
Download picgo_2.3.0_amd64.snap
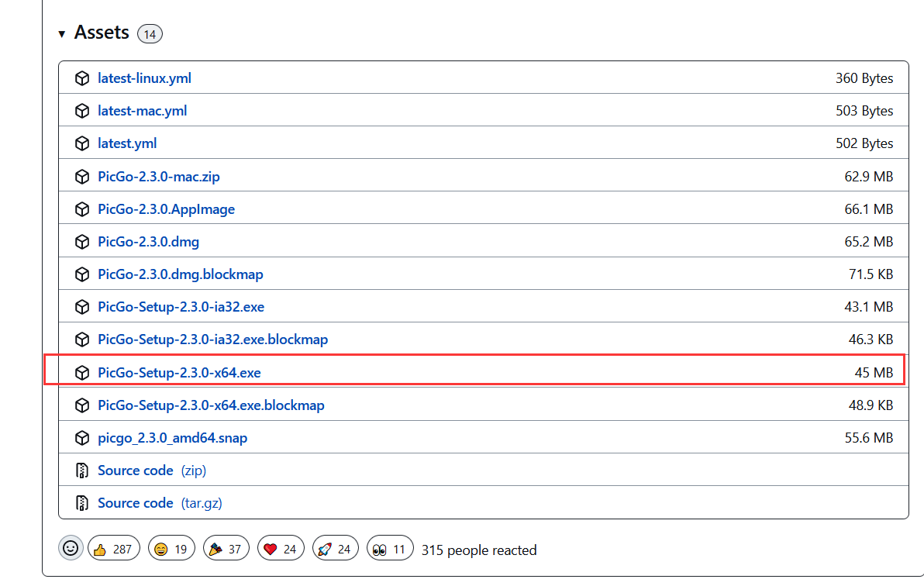tap(173, 438)
